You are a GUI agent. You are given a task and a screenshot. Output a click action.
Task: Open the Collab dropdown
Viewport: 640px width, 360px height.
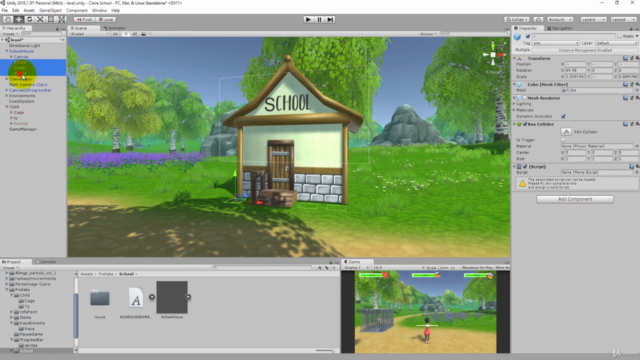[x=517, y=19]
